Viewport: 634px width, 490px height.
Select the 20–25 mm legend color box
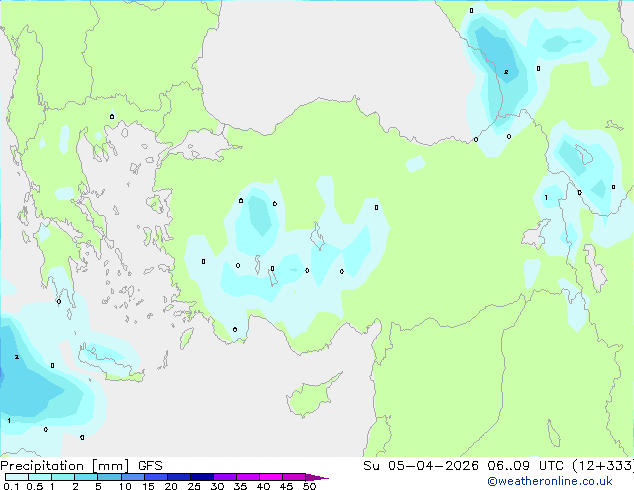[179, 477]
